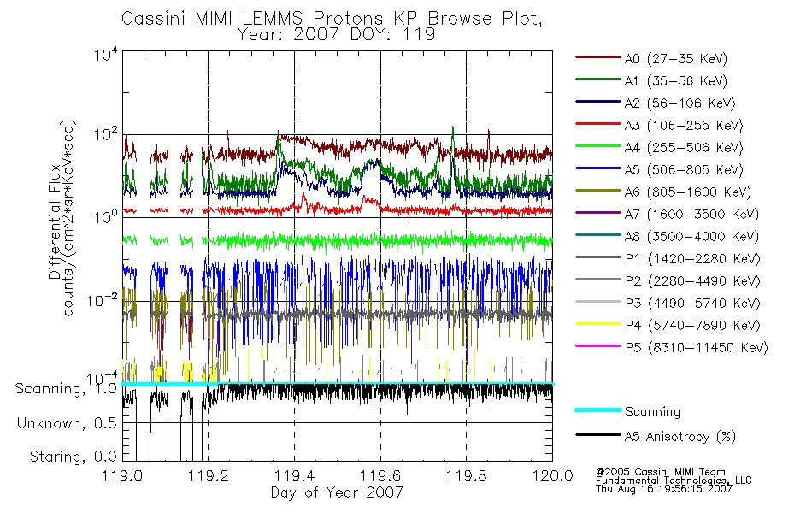Click the A6 (805-1600 KeV) legend label
This screenshot has width=812, height=513.
(688, 192)
